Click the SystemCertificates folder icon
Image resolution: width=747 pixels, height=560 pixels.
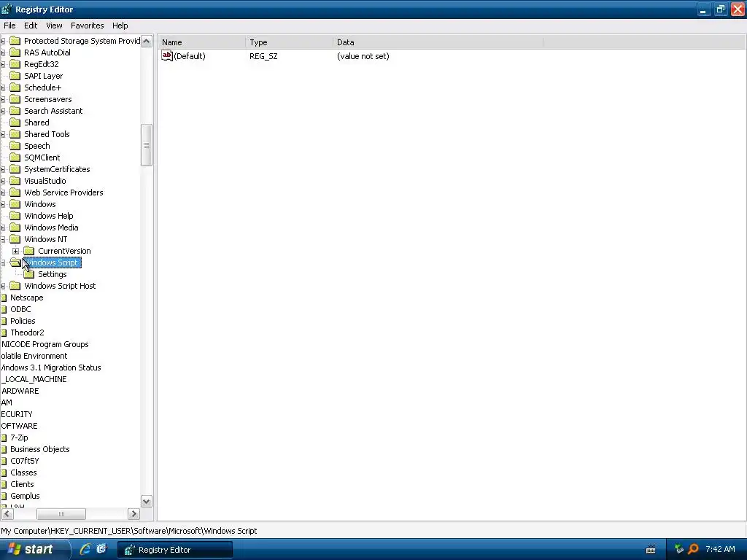click(x=15, y=169)
